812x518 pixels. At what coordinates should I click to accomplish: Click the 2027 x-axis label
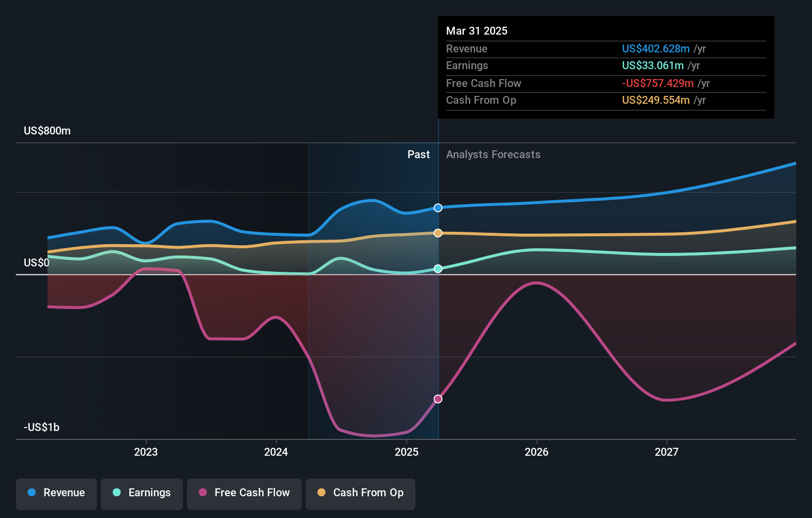667,452
